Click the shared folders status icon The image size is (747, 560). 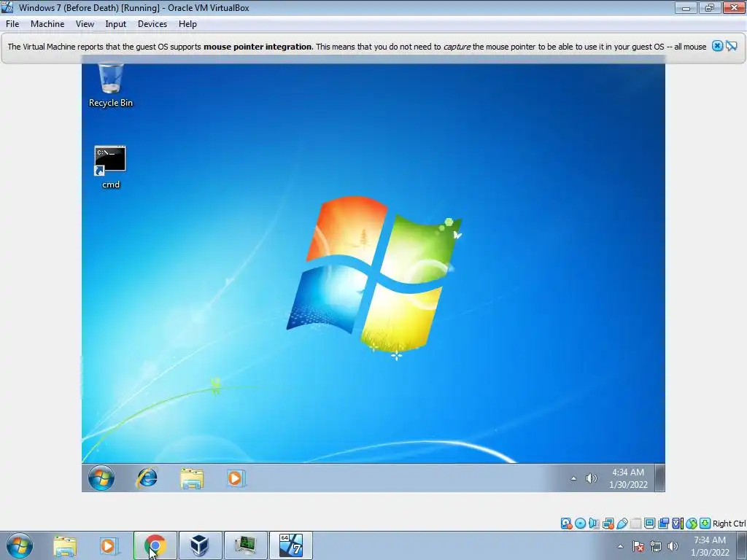point(635,524)
